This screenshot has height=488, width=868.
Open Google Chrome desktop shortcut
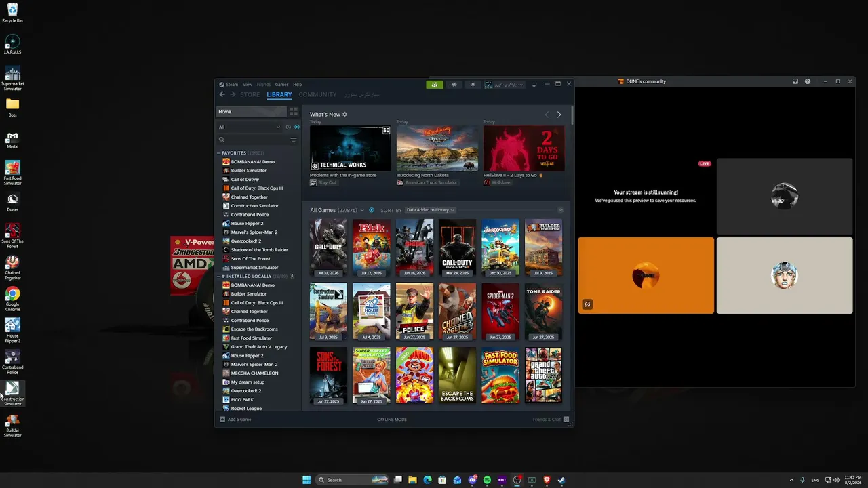(12, 298)
